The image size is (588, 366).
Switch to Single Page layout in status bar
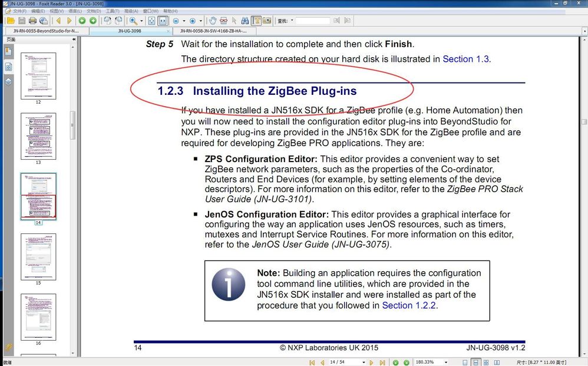(465, 362)
